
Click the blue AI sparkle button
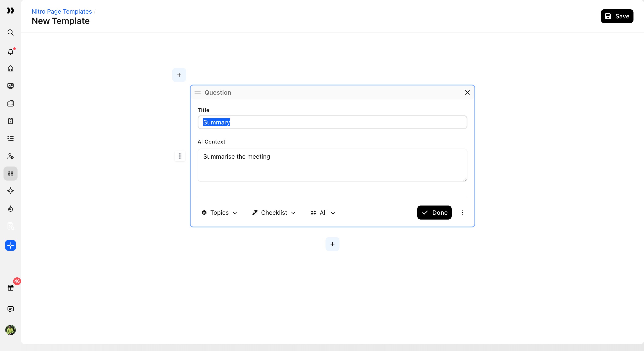10,245
